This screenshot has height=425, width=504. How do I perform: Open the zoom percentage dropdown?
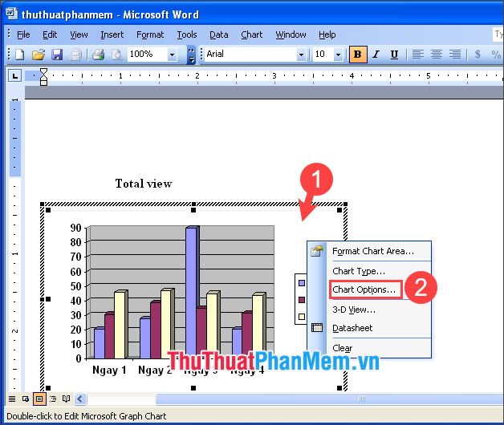pyautogui.click(x=173, y=55)
